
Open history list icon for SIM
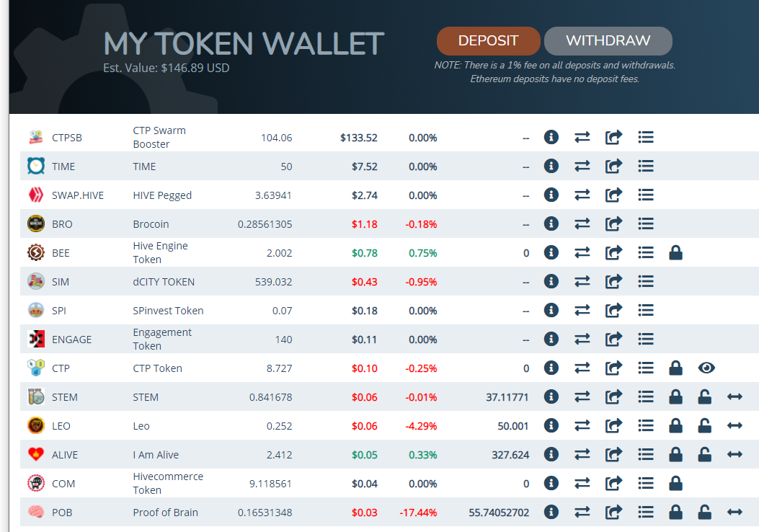coord(646,281)
